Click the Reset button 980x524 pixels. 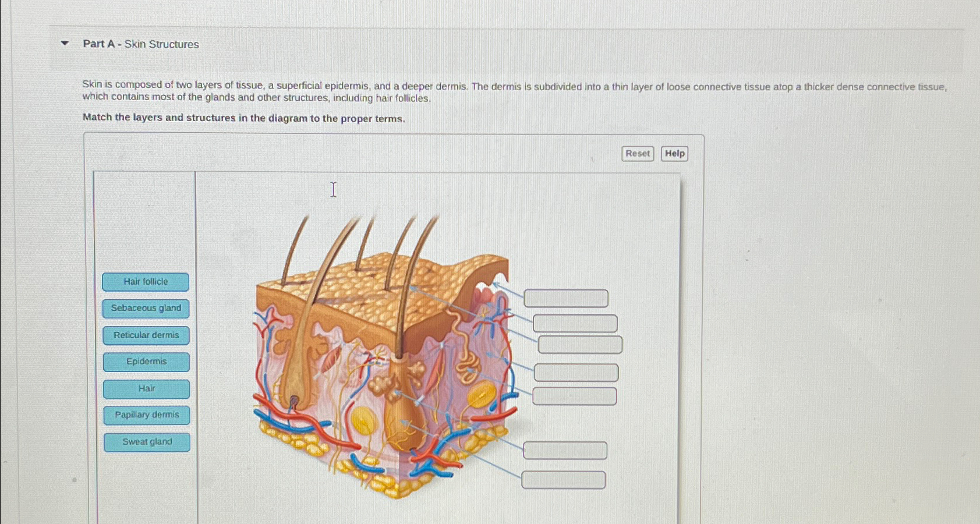(x=637, y=153)
